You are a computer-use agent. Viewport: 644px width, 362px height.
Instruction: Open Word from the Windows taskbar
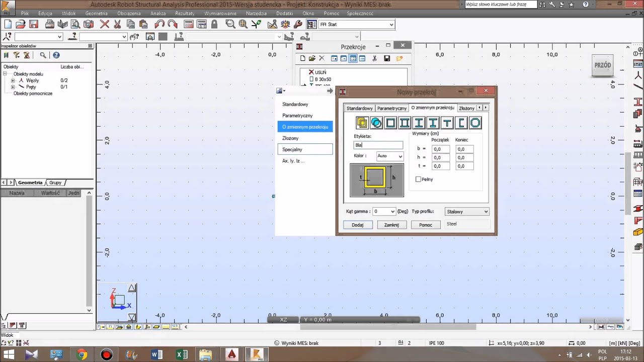(x=156, y=354)
